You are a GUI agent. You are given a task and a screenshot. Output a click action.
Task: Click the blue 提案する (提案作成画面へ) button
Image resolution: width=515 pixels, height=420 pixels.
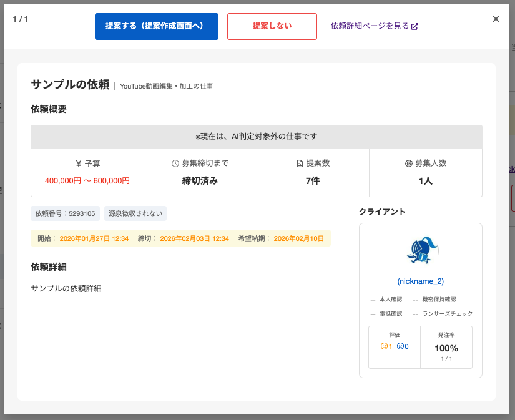click(x=156, y=26)
